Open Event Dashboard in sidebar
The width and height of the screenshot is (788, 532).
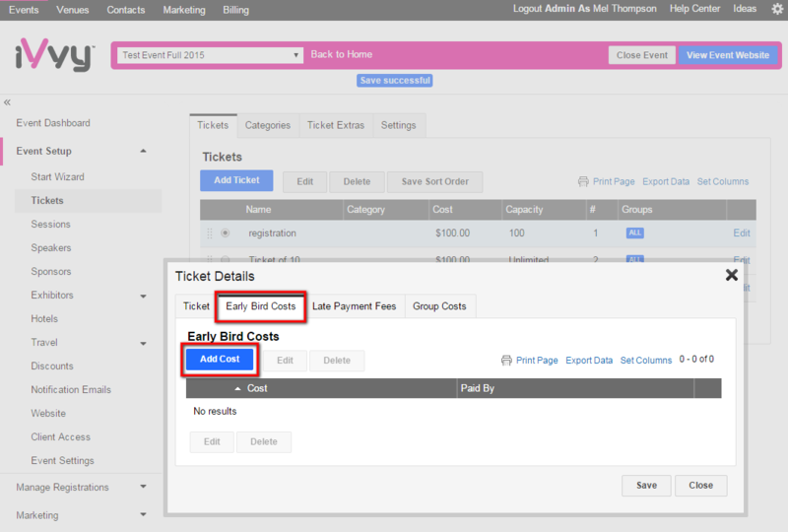(x=53, y=123)
